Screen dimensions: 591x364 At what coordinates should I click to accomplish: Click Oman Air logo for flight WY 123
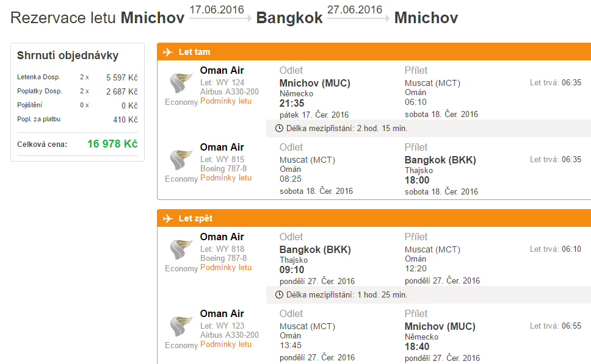[x=181, y=326]
